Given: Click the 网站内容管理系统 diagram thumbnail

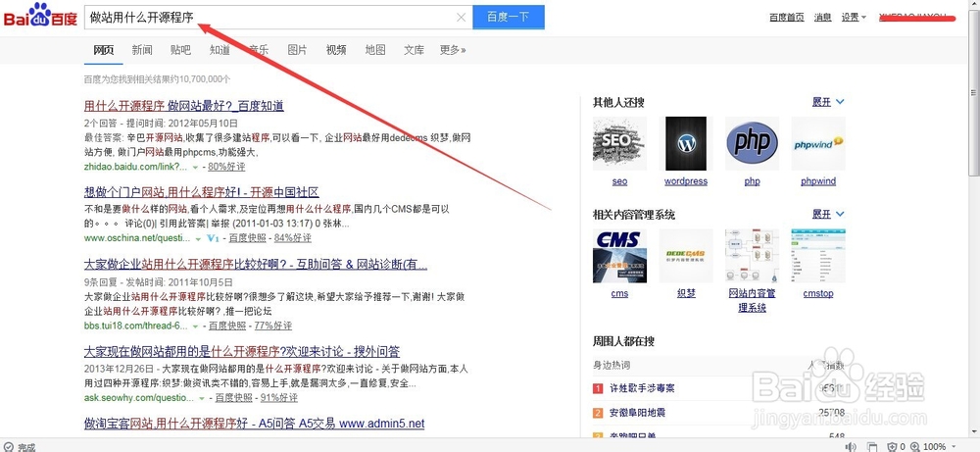Looking at the screenshot, I should (752, 256).
